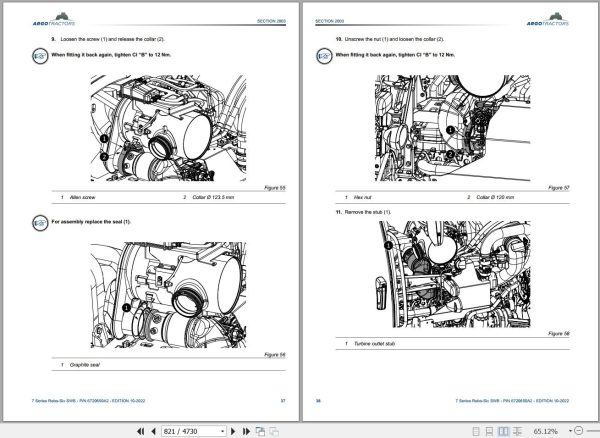Click 'Collar Ø 123.5 mm' legend text

[213, 197]
